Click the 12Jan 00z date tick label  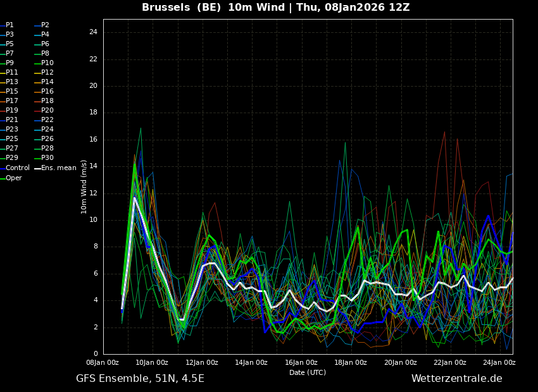pyautogui.click(x=202, y=363)
